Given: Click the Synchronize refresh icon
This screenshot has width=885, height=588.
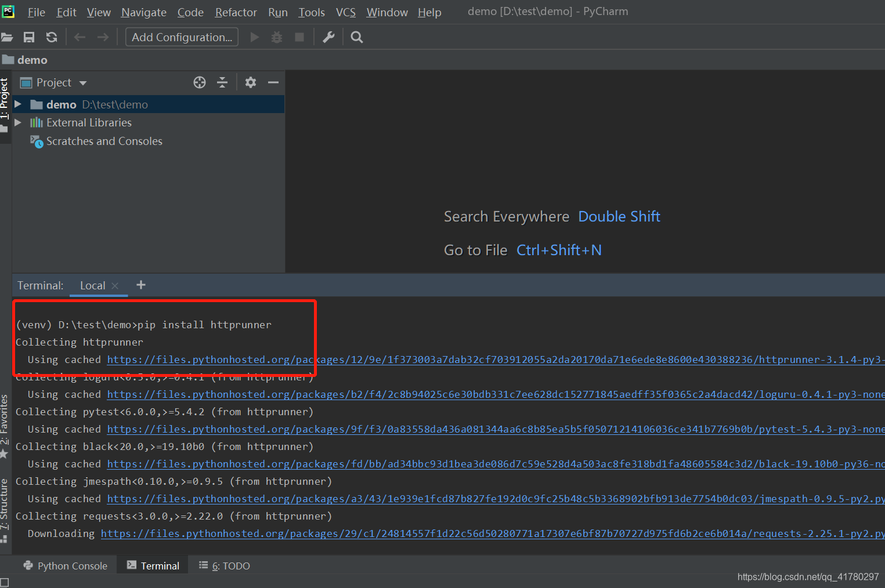Looking at the screenshot, I should [52, 37].
